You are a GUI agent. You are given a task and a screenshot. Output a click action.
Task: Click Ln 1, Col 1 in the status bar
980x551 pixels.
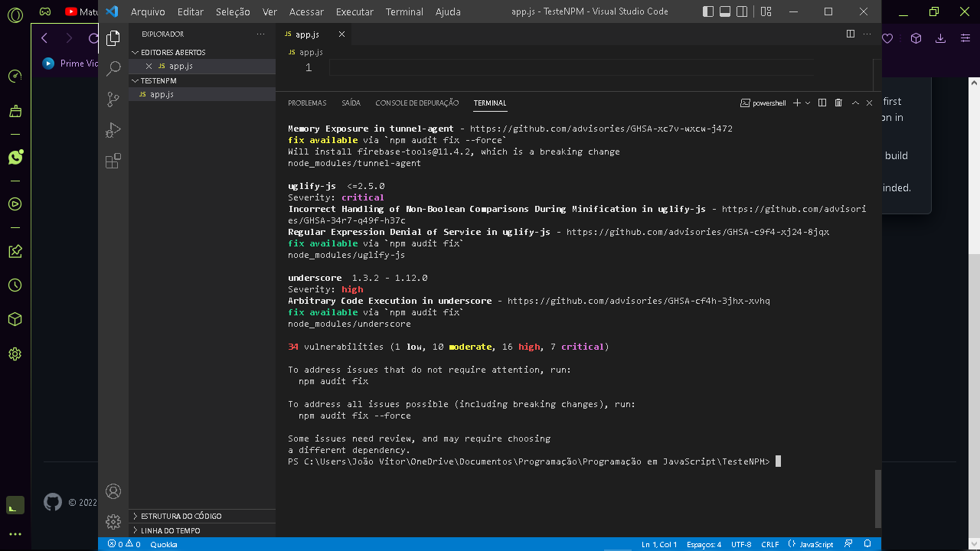click(658, 544)
